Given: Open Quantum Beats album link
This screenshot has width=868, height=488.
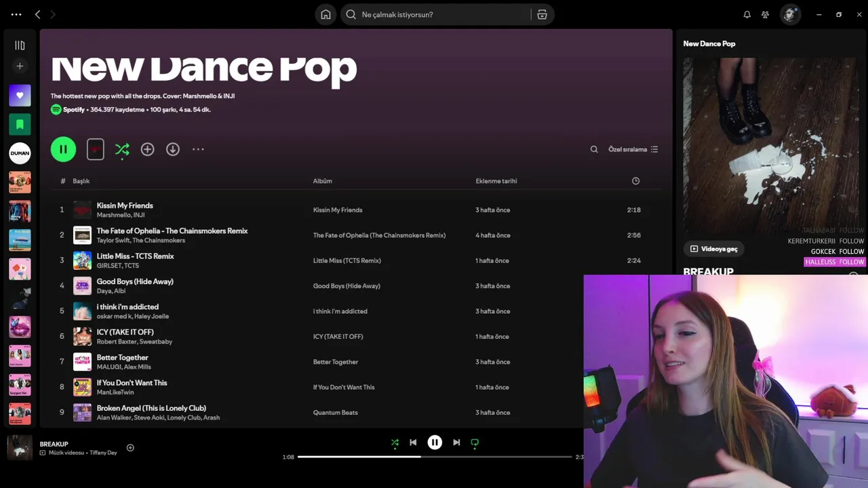Looking at the screenshot, I should pyautogui.click(x=335, y=412).
